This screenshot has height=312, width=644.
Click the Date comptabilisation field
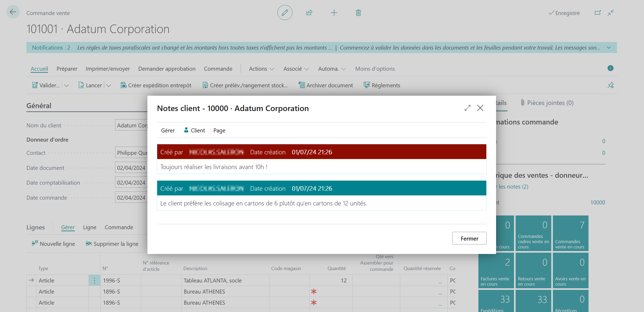click(131, 183)
